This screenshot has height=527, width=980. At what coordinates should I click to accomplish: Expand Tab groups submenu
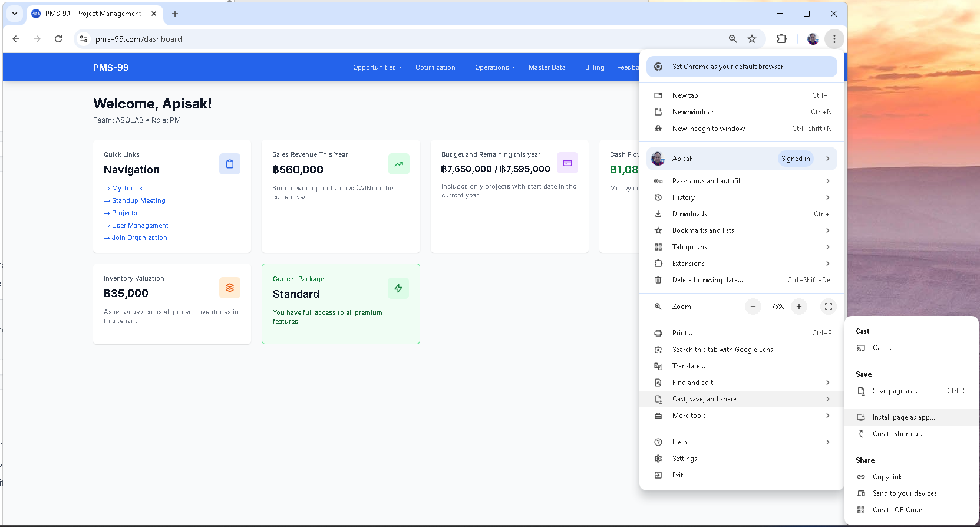pos(742,247)
